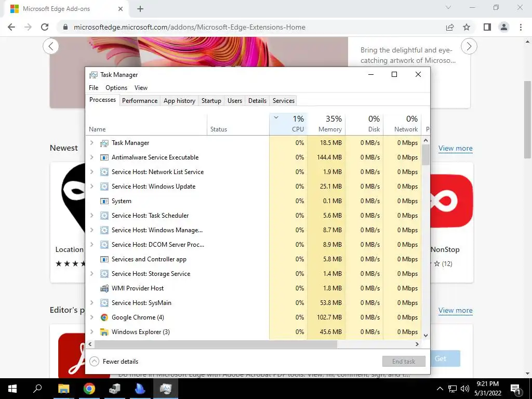This screenshot has height=399, width=532.
Task: Open taskbar search magnifier
Action: [x=37, y=389]
